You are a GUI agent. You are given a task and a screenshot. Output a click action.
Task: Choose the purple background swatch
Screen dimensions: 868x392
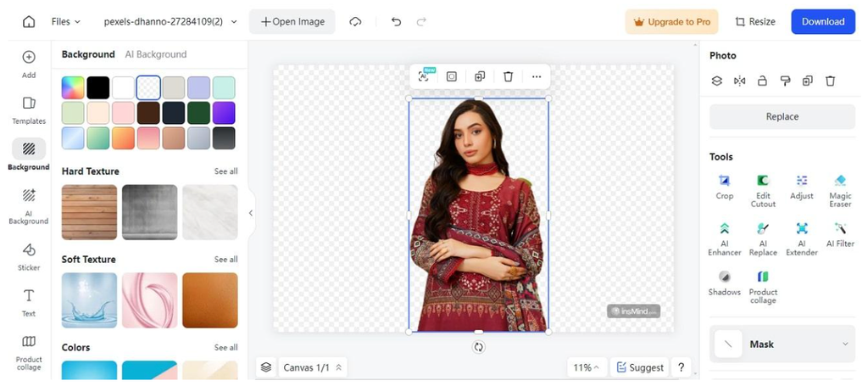coord(224,113)
